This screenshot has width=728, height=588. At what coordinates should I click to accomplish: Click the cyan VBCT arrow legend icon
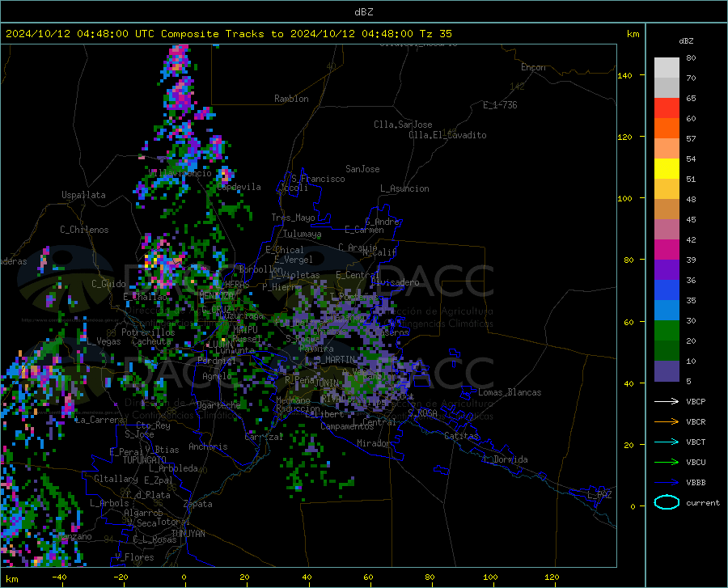coord(667,442)
